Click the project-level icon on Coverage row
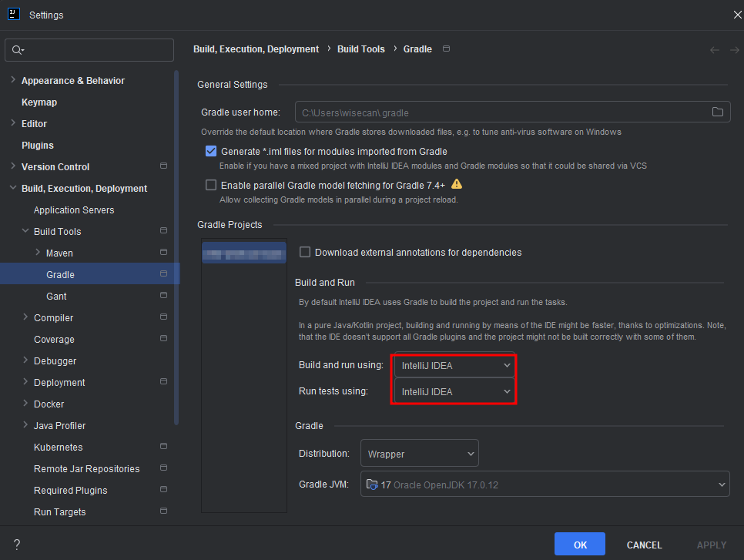This screenshot has height=560, width=744. point(164,338)
